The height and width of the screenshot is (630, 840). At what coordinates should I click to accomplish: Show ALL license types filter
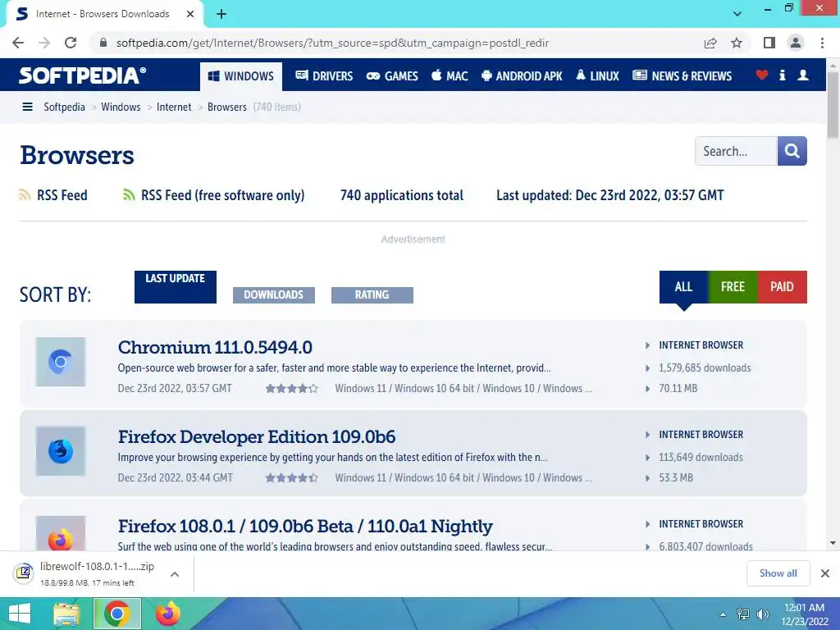click(x=683, y=287)
